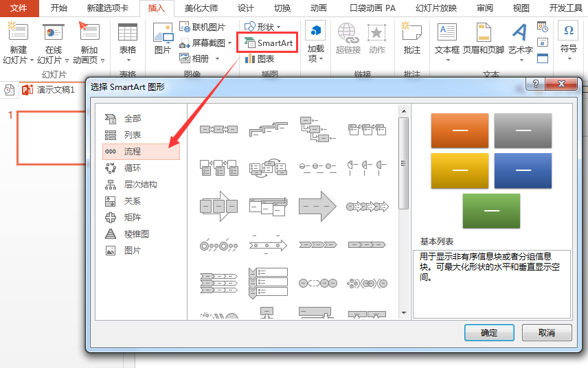
Task: Expand the New Slide (新建幻灯片) dropdown arrow
Action: 32,60
